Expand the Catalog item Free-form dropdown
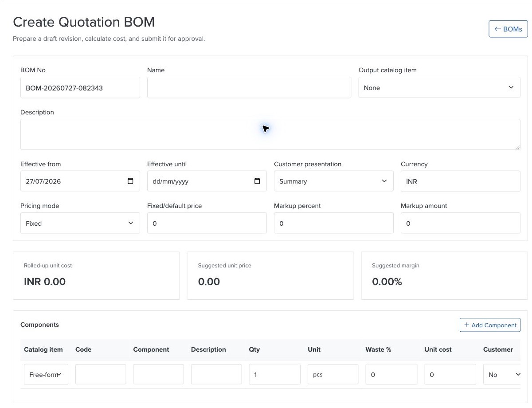 point(46,374)
